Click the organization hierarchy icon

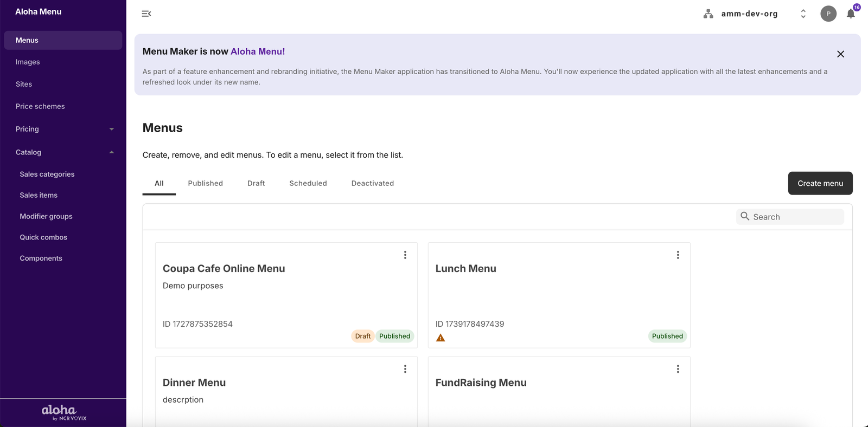pyautogui.click(x=708, y=14)
